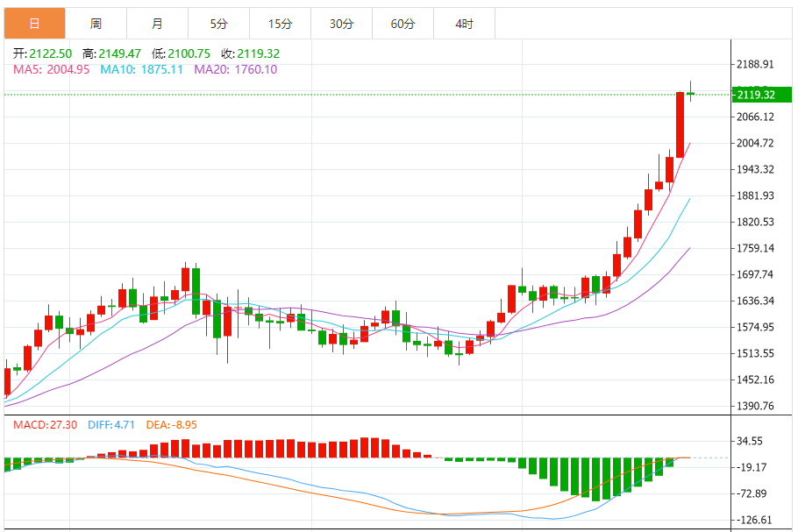Click the 开 2122.50 opening price text
The height and width of the screenshot is (532, 798).
tap(42, 53)
